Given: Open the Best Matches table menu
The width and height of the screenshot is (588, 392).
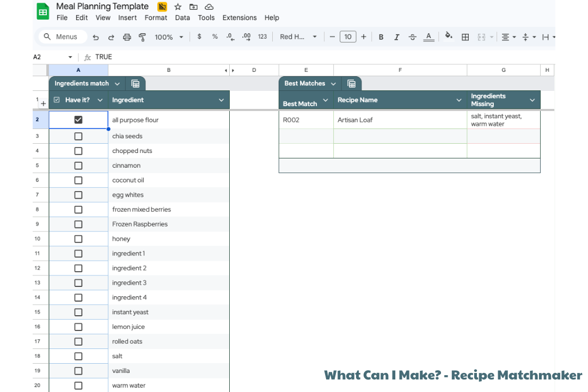Looking at the screenshot, I should [333, 84].
